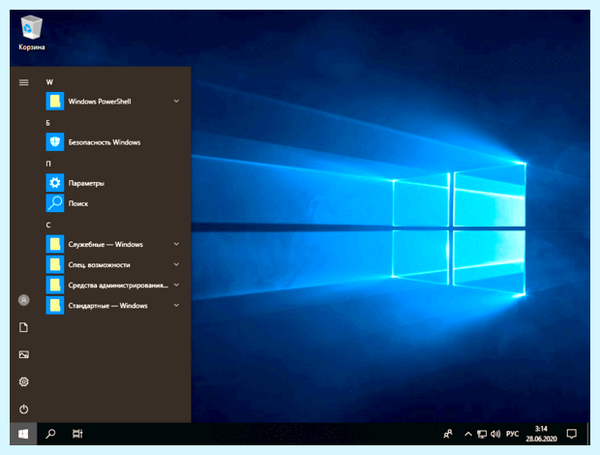Open the Action Center notification icon

tap(572, 434)
